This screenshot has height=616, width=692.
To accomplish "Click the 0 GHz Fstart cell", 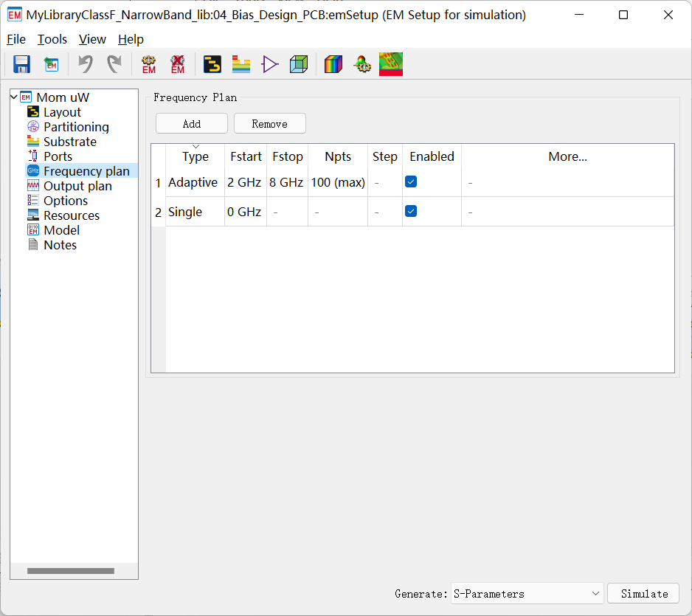I will point(246,212).
